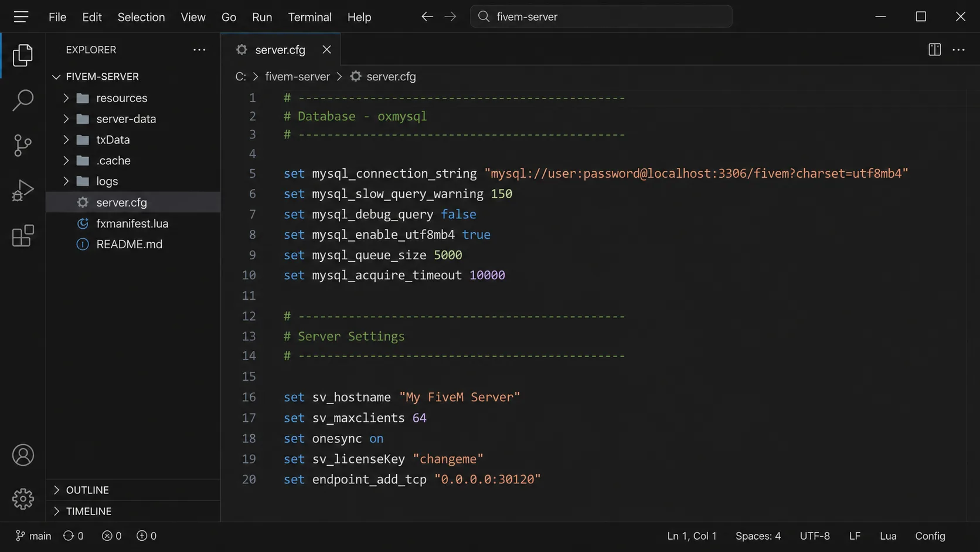Image resolution: width=980 pixels, height=552 pixels.
Task: Collapse the FIVEM-SERVER root section
Action: click(56, 77)
